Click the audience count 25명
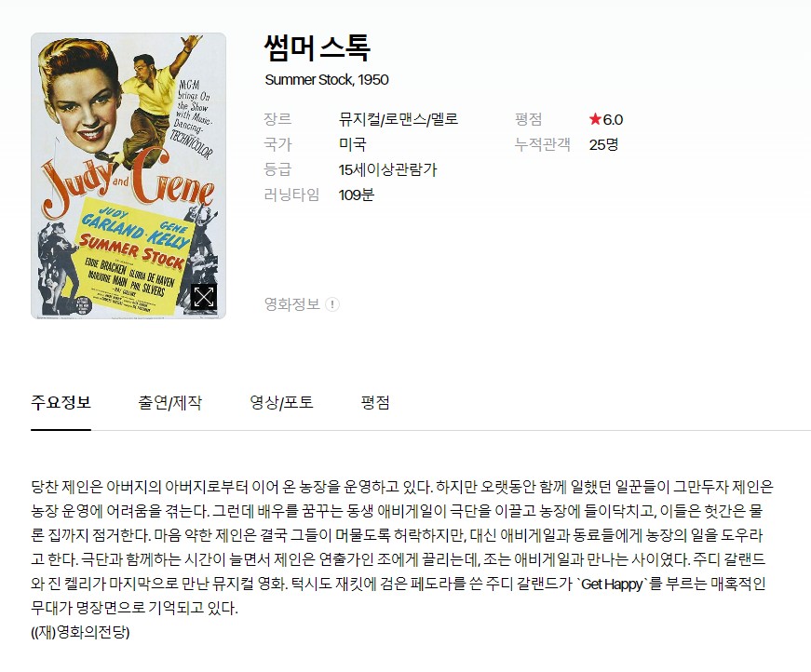 [x=603, y=144]
